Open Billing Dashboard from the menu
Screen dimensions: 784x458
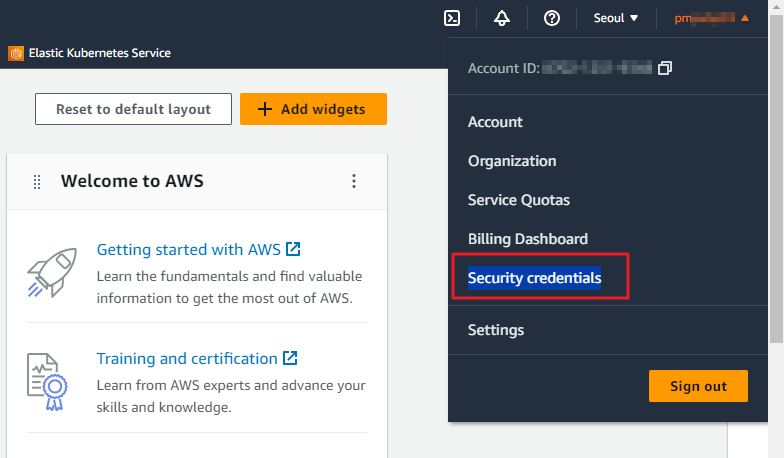[528, 239]
